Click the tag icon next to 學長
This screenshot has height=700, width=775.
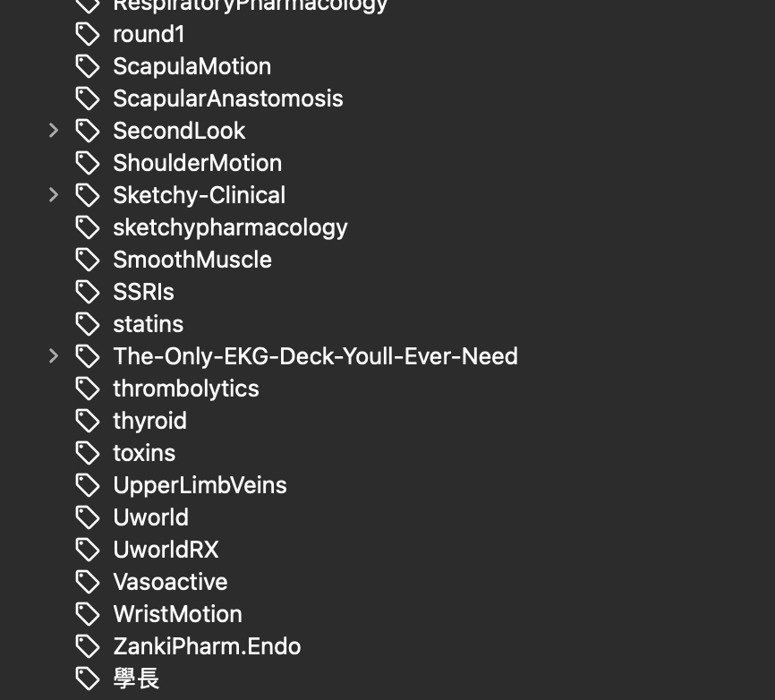87,679
